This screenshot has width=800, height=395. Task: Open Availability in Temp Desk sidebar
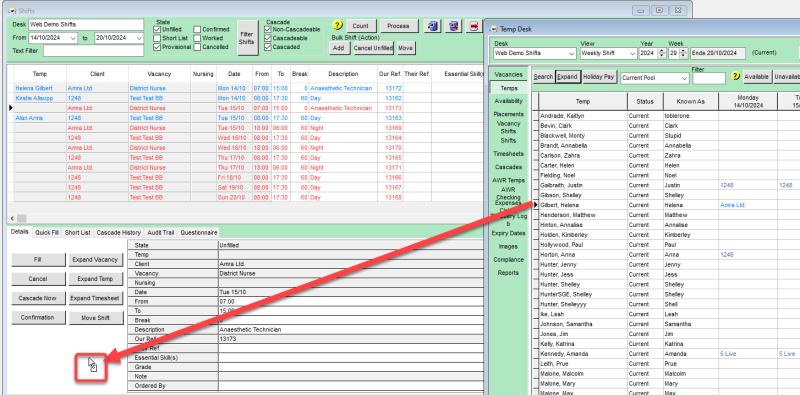coord(508,101)
